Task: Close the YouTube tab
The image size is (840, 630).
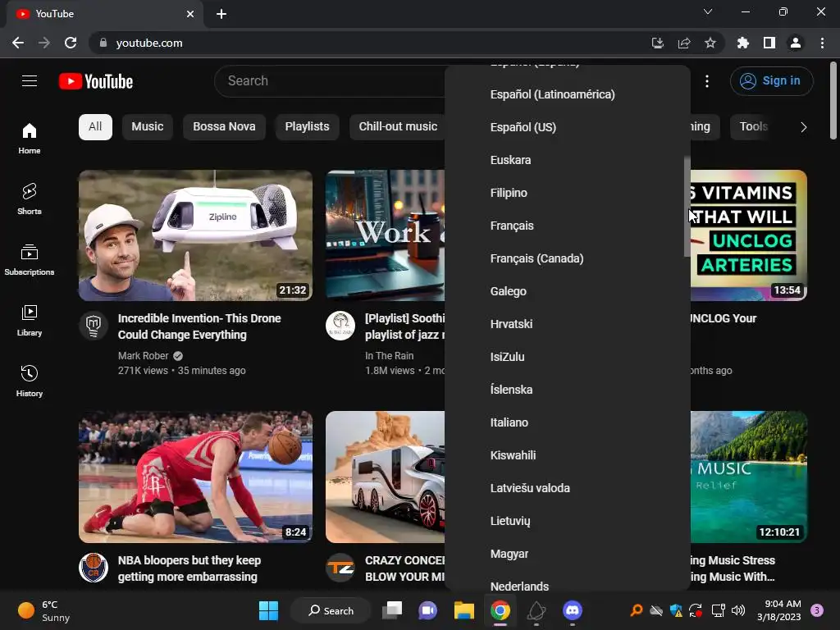Action: (x=190, y=14)
